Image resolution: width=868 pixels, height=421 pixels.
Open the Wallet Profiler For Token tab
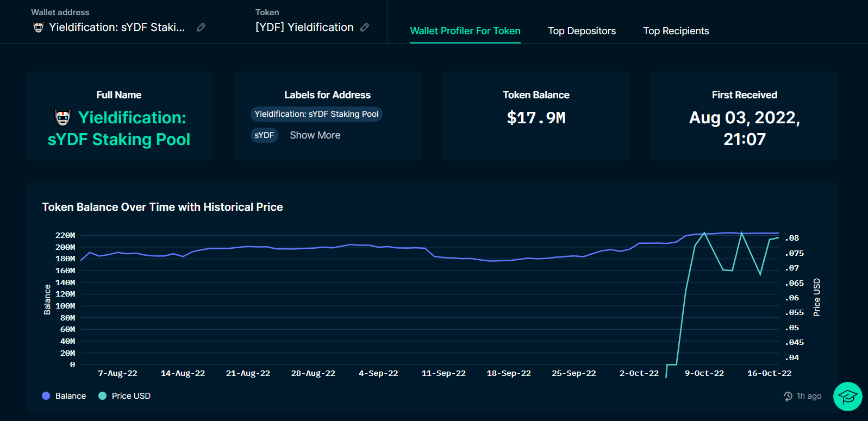click(x=465, y=31)
